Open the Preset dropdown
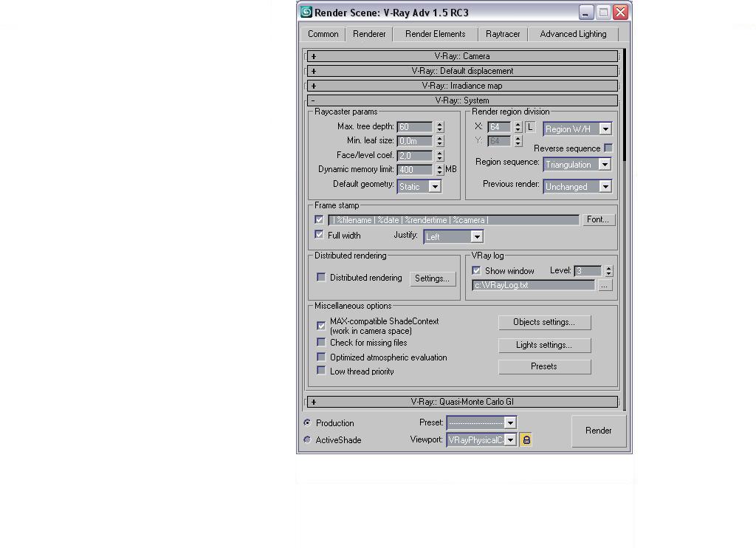Viewport: 756px width, 548px height. [x=481, y=422]
